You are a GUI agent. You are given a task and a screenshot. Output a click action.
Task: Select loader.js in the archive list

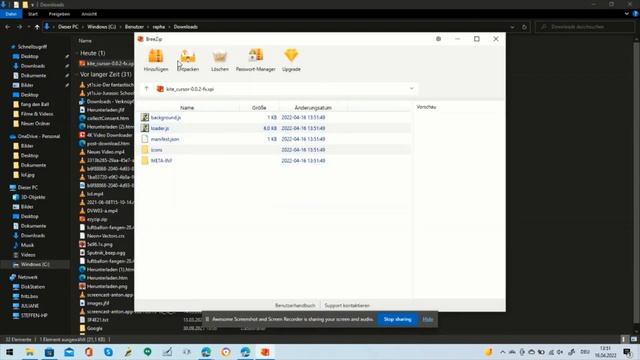(x=160, y=128)
